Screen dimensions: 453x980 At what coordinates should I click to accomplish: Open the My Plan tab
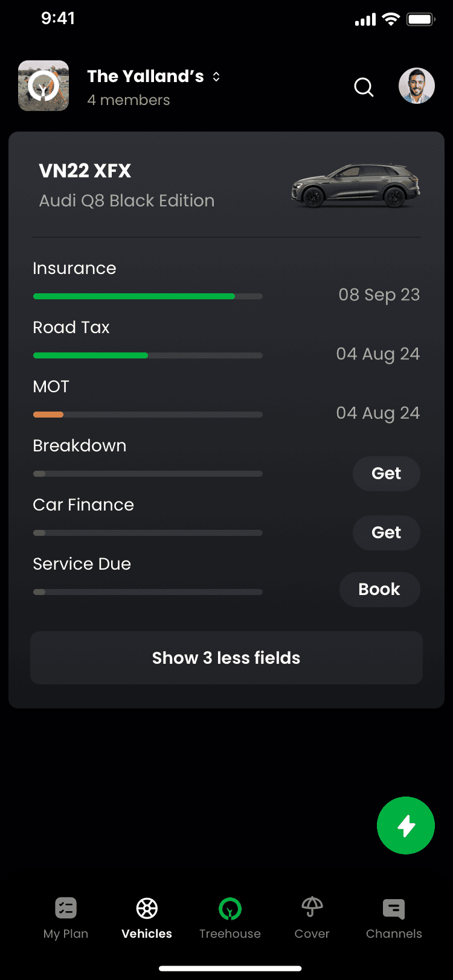point(66,918)
